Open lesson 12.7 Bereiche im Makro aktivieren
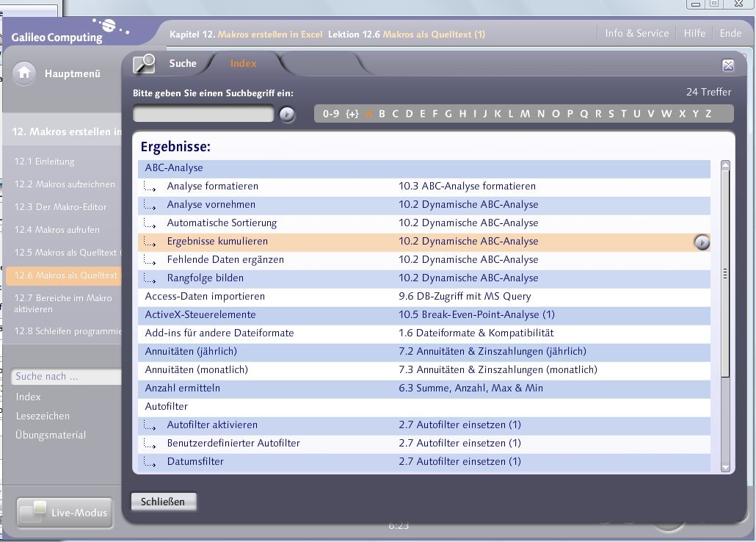Image resolution: width=756 pixels, height=542 pixels. [62, 303]
